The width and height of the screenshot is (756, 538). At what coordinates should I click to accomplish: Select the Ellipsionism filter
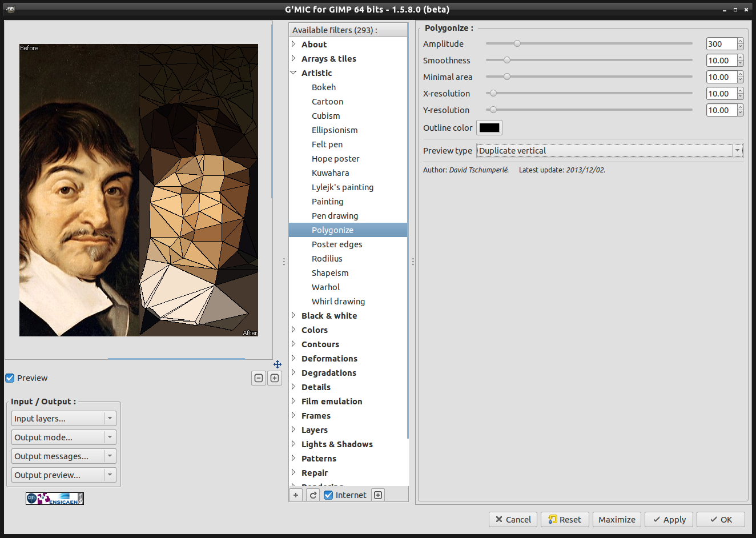tap(335, 130)
